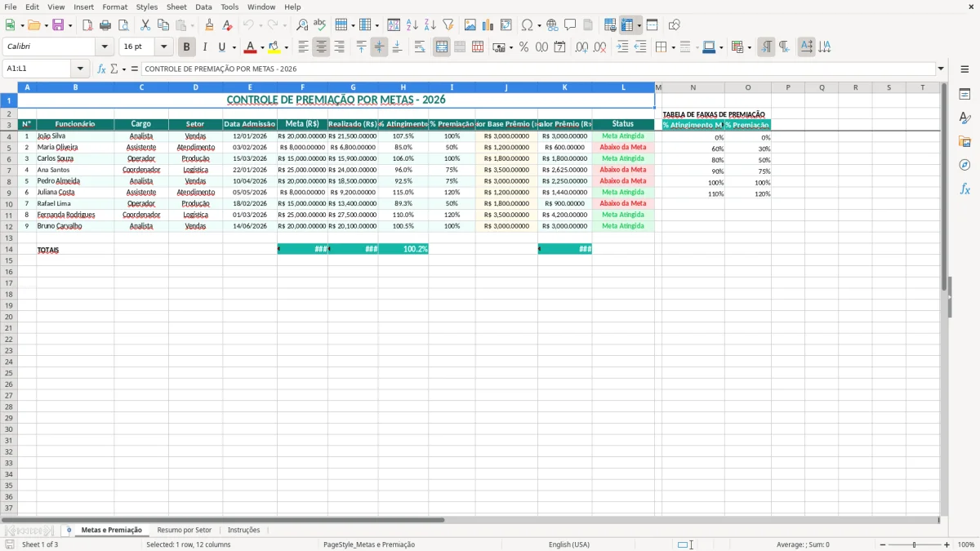Click the Save document icon

click(x=57, y=25)
